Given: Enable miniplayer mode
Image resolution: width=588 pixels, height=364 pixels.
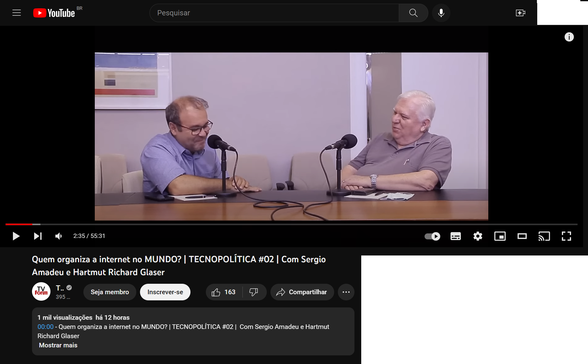Looking at the screenshot, I should click(500, 236).
